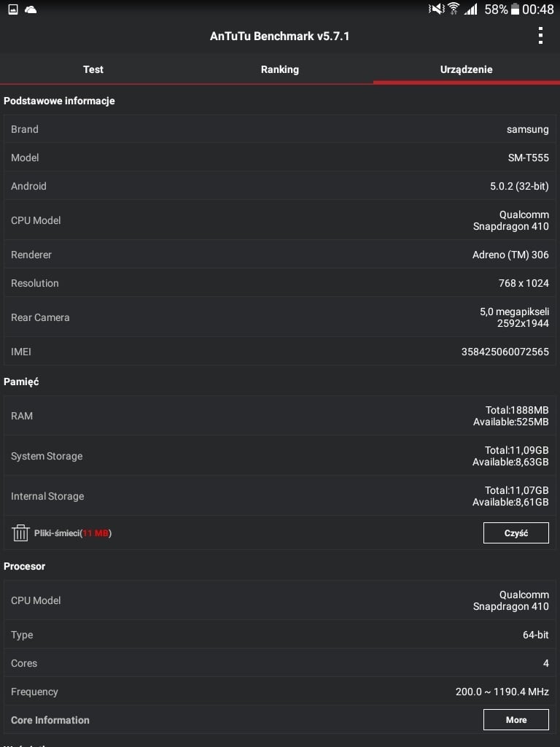The image size is (560, 747).
Task: Tap the muted sound icon in the status bar
Action: coord(436,9)
